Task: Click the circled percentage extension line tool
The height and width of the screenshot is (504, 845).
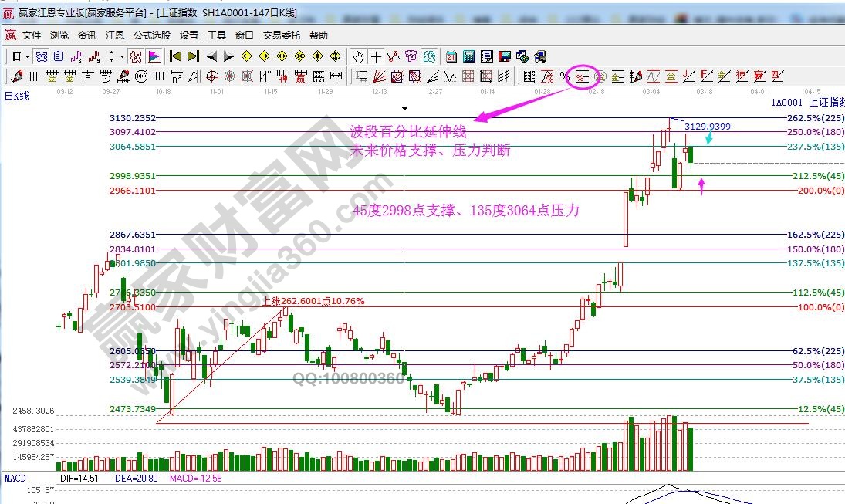Action: (582, 76)
